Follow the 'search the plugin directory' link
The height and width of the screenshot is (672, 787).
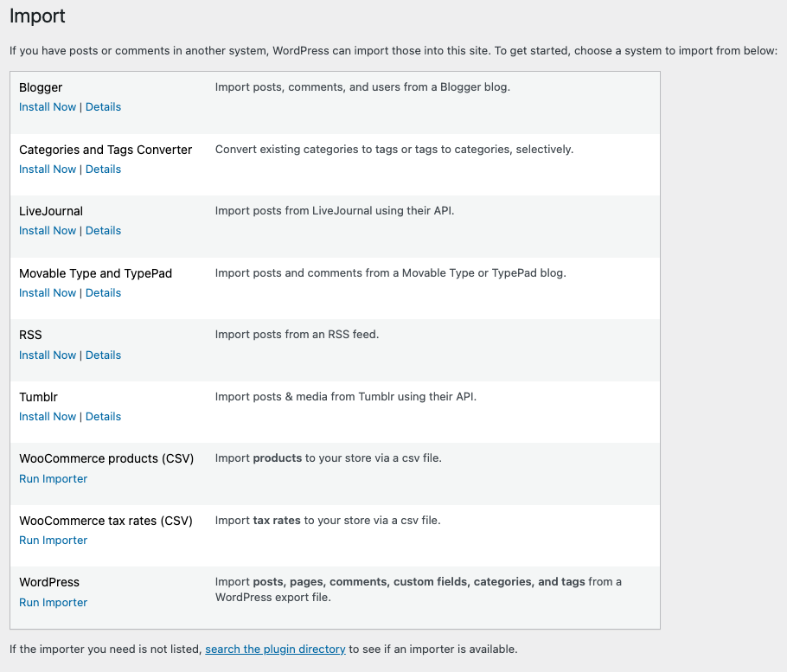tap(275, 649)
